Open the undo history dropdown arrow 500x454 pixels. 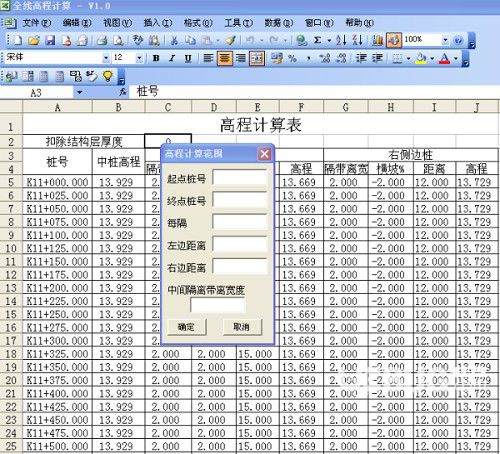click(262, 41)
